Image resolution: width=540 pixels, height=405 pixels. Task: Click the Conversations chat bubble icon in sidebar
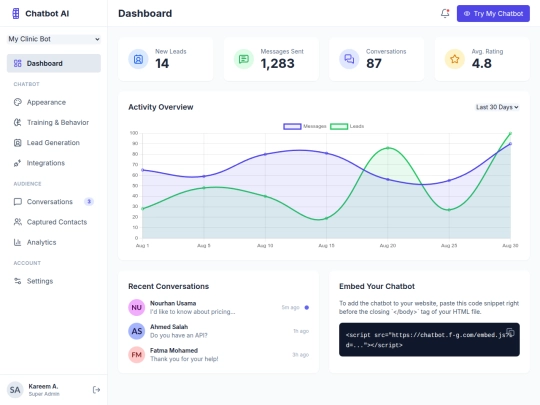coord(18,202)
